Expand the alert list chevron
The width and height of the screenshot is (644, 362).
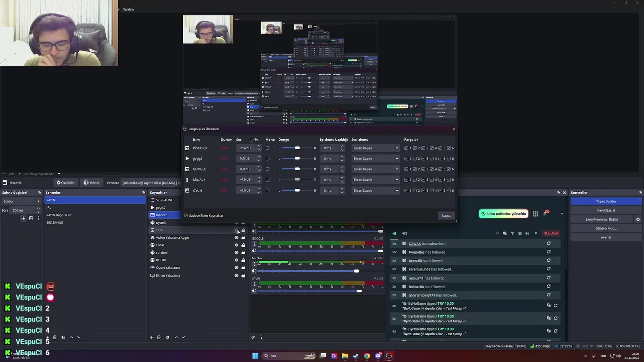coord(497,233)
